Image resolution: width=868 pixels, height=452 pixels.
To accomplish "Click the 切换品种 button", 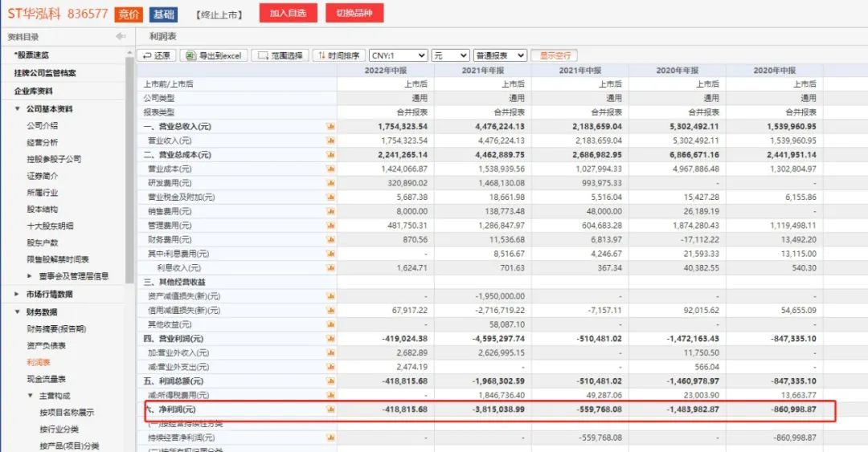I will [x=354, y=14].
